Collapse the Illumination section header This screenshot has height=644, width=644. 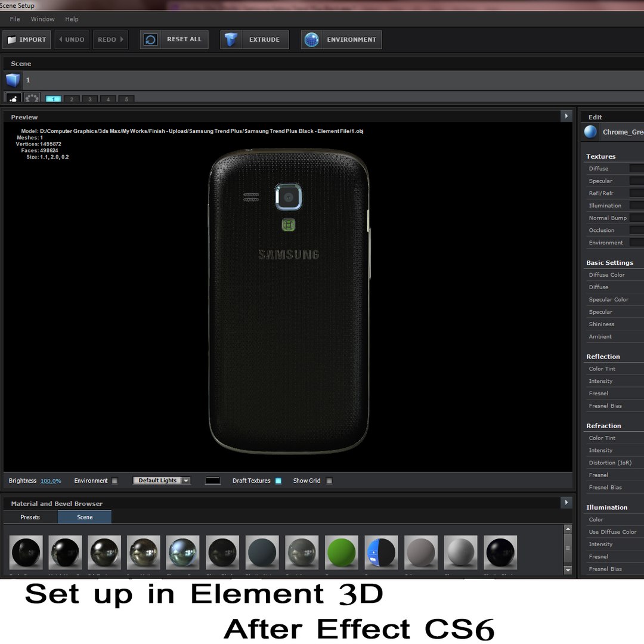click(x=606, y=507)
